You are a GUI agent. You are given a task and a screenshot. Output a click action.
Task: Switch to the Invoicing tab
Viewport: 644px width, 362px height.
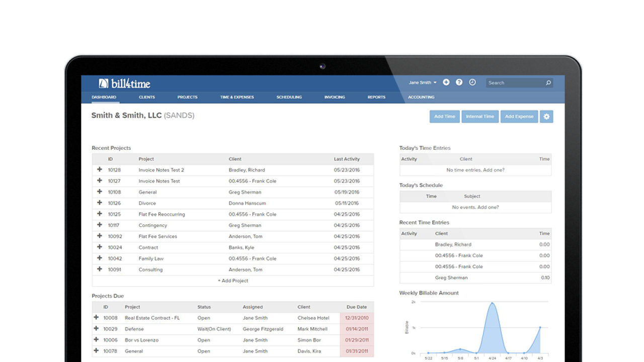[x=335, y=97]
